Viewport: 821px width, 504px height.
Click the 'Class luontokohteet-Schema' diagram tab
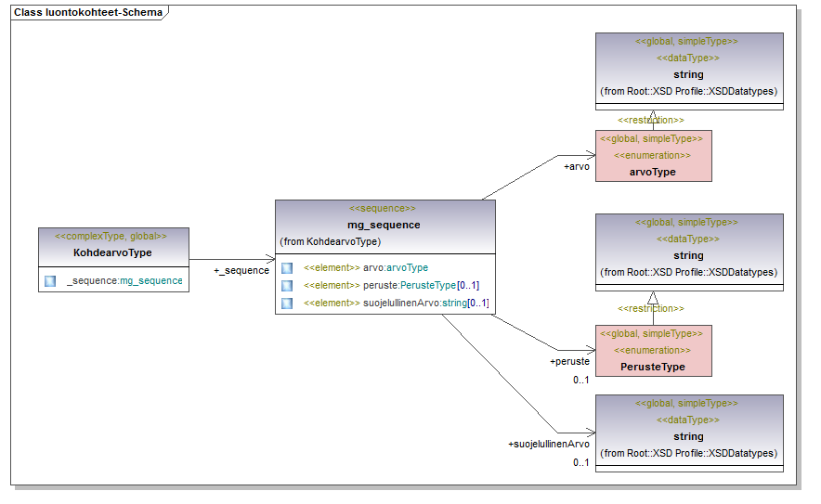point(88,13)
